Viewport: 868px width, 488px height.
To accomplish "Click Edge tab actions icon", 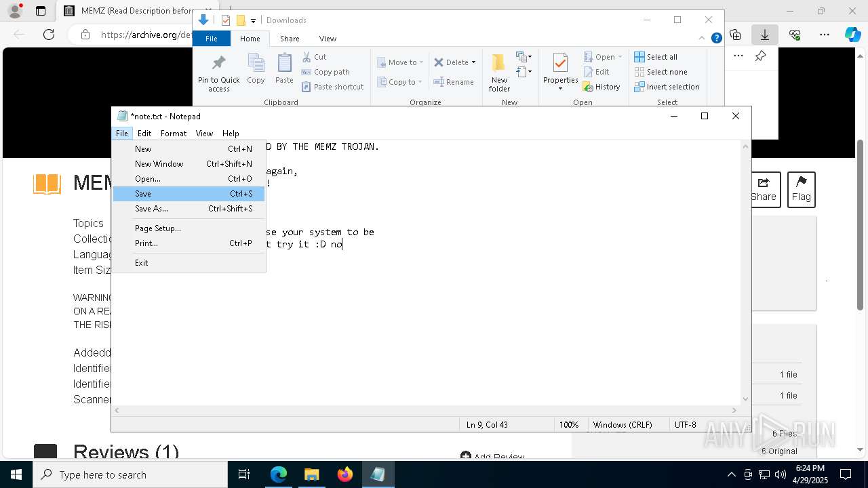I will [x=41, y=11].
